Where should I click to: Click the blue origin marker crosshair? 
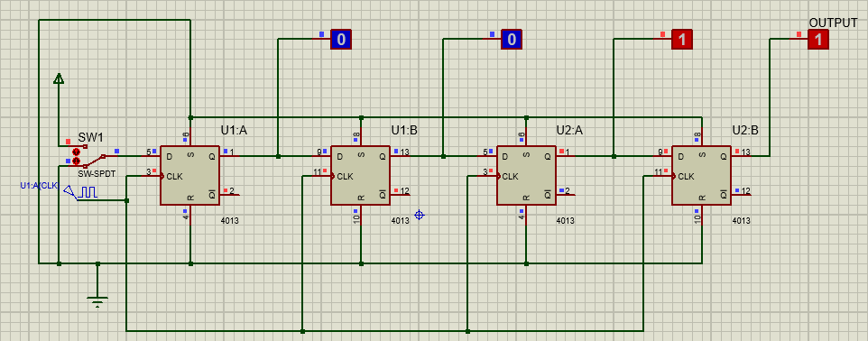pos(419,215)
